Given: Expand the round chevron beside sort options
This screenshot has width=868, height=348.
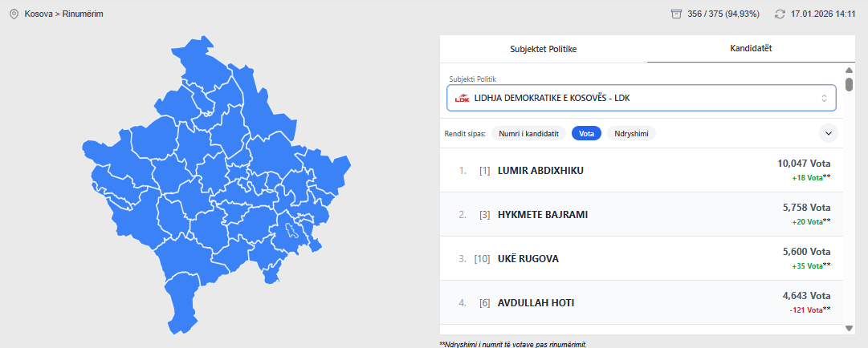Looking at the screenshot, I should coord(828,133).
